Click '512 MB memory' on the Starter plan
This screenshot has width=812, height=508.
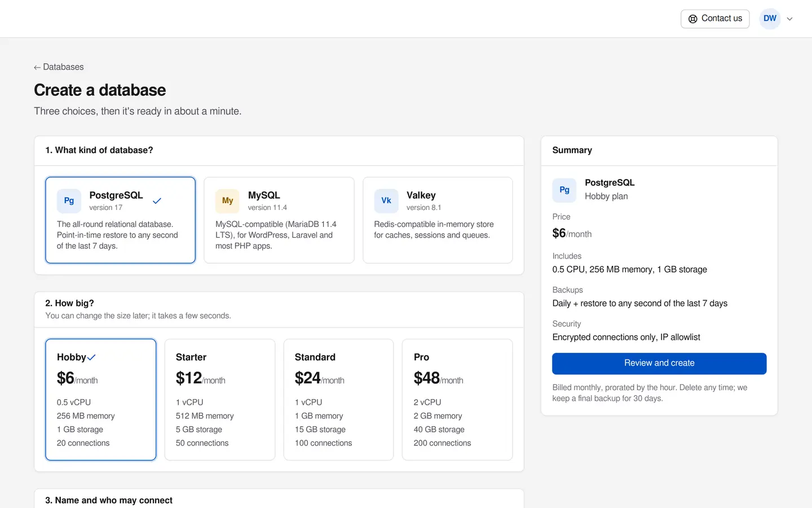pyautogui.click(x=205, y=416)
